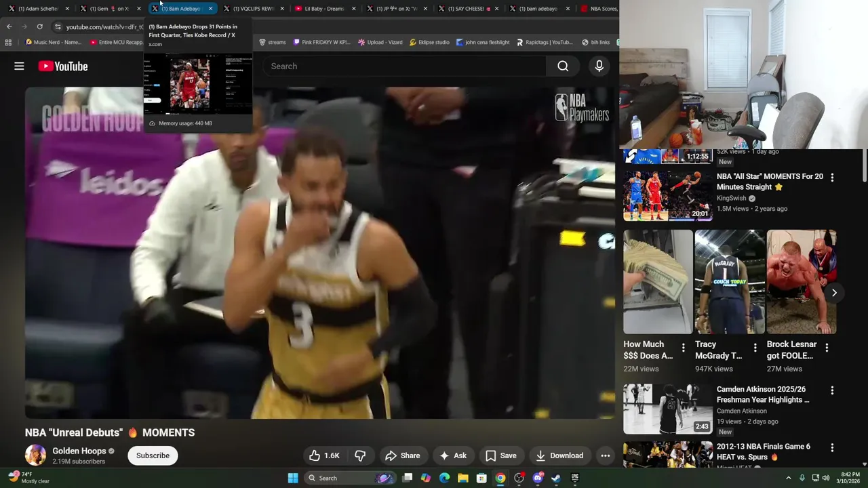
Task: Open the Eklipse studio bookmark
Action: [x=429, y=42]
